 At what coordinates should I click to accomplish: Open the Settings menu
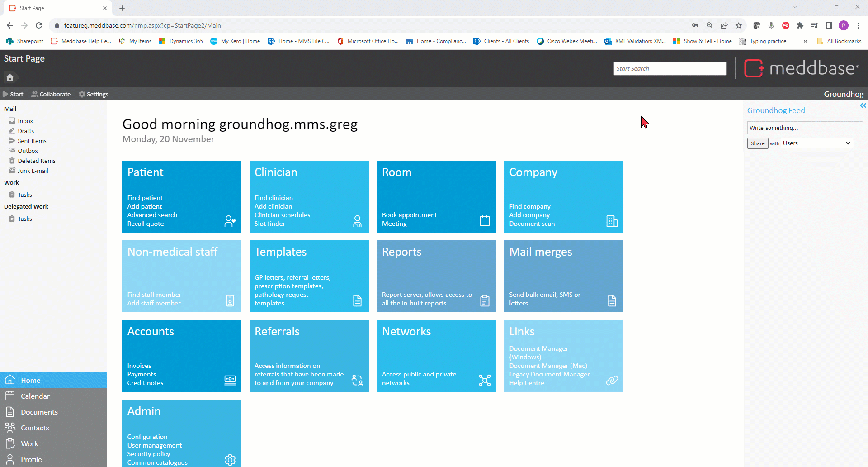click(94, 94)
